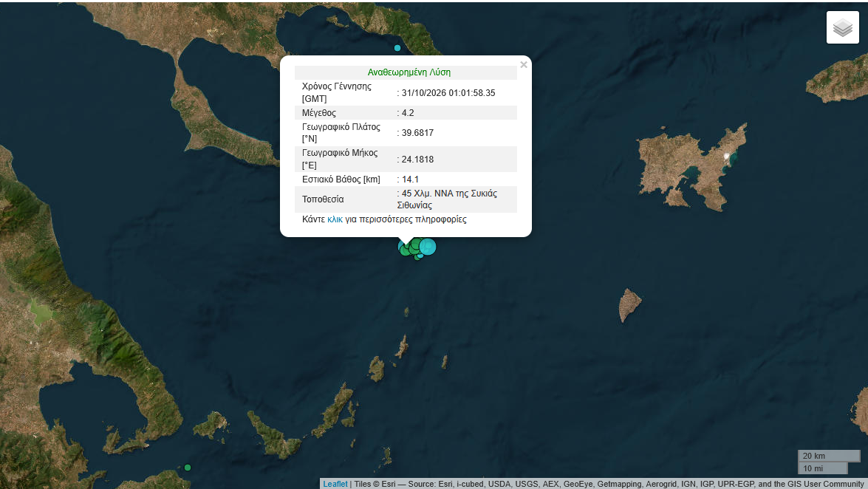The height and width of the screenshot is (489, 868).
Task: Click the 'Χρόνος Γέννησης [GMT]' label
Action: 337,92
